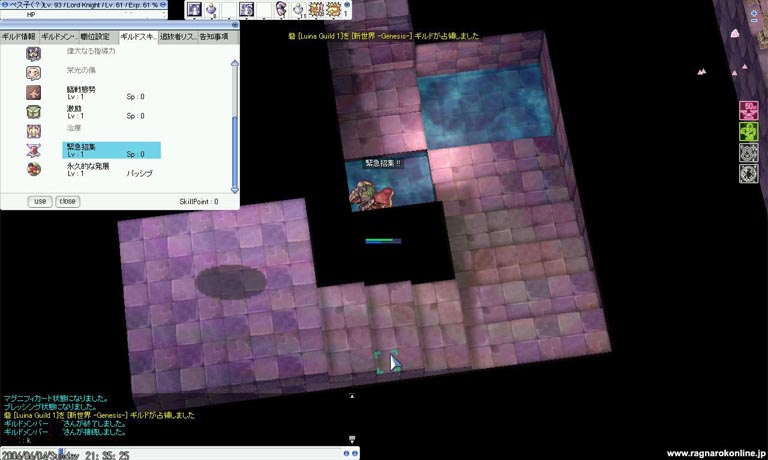
Task: Select the 永久的な発展 skill name
Action: tap(88, 167)
